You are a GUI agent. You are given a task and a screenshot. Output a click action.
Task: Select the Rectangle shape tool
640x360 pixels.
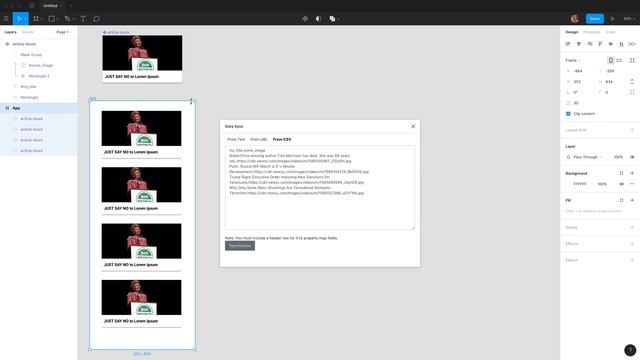pyautogui.click(x=51, y=19)
